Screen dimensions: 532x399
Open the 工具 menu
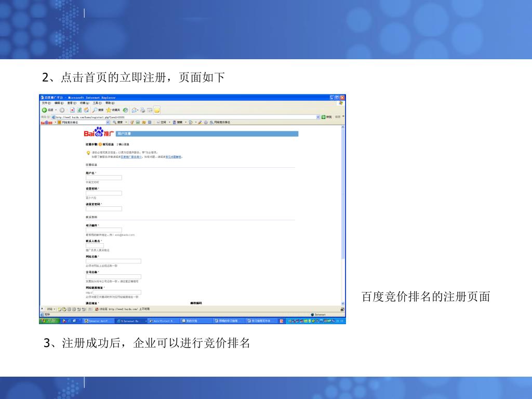pyautogui.click(x=97, y=103)
